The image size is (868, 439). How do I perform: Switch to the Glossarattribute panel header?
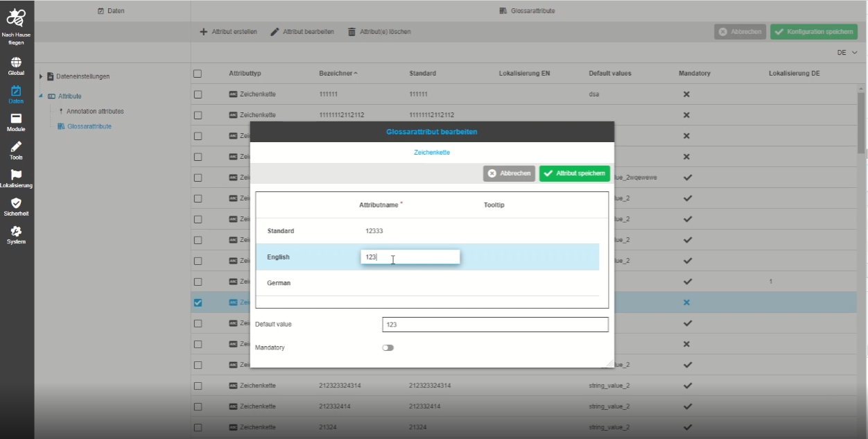coord(527,11)
